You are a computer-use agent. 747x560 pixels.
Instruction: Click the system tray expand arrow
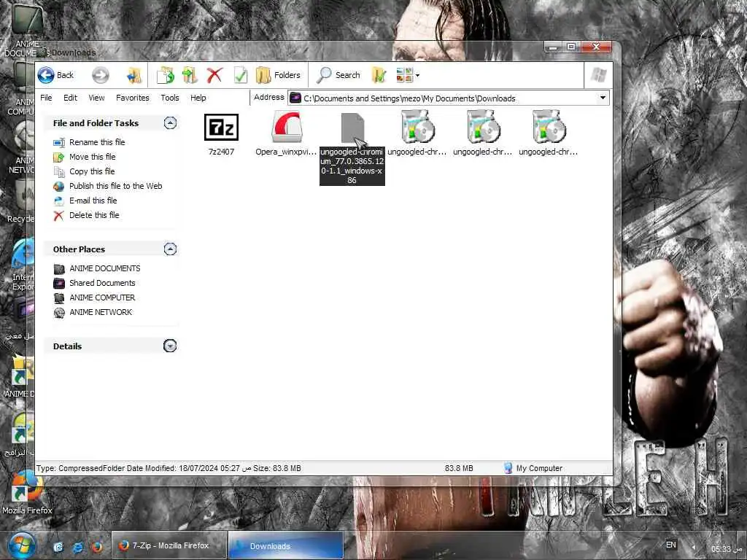(693, 547)
